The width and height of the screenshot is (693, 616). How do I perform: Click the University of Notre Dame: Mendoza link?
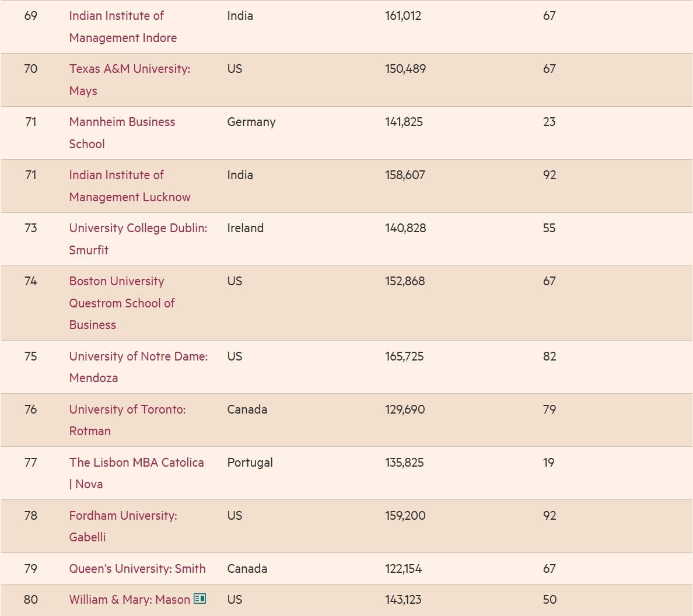click(x=138, y=367)
